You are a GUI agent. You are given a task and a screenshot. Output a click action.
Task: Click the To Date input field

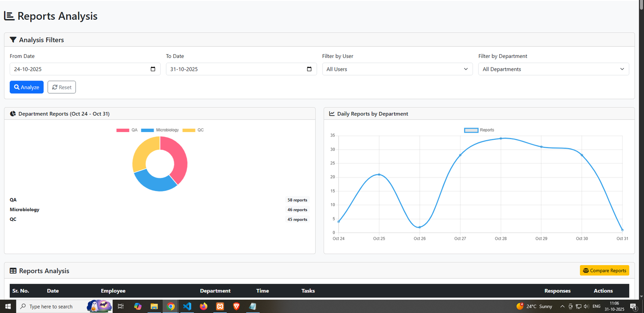click(x=241, y=69)
